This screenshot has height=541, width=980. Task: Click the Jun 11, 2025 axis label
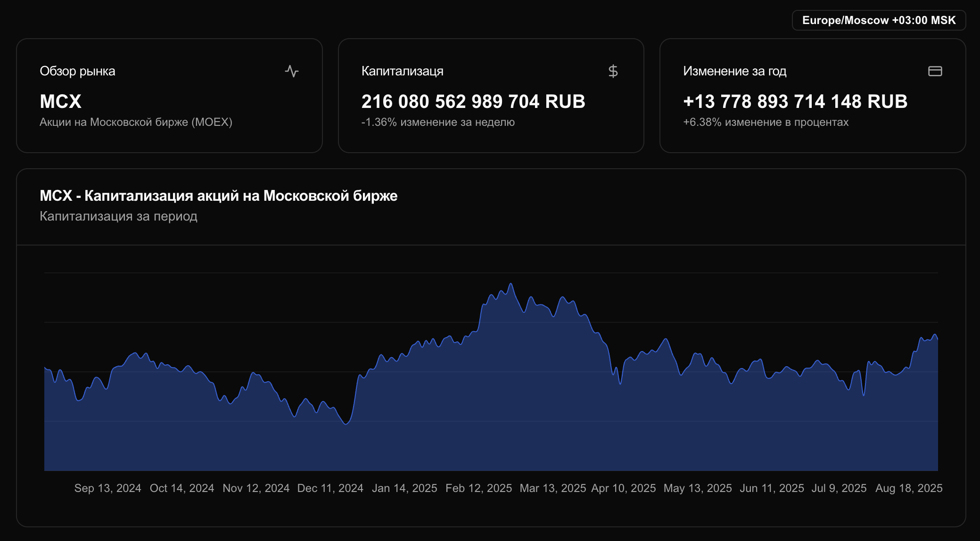pos(772,488)
